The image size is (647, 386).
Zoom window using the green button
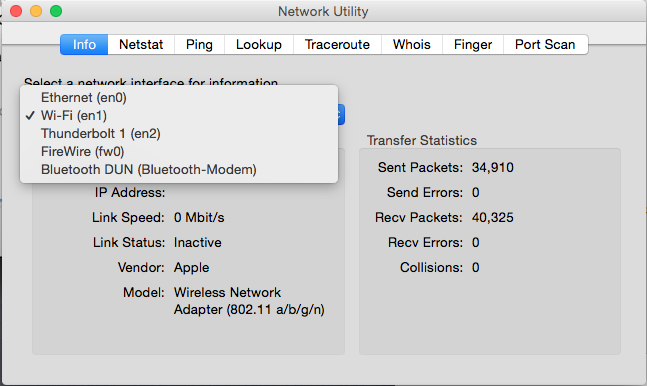click(56, 11)
